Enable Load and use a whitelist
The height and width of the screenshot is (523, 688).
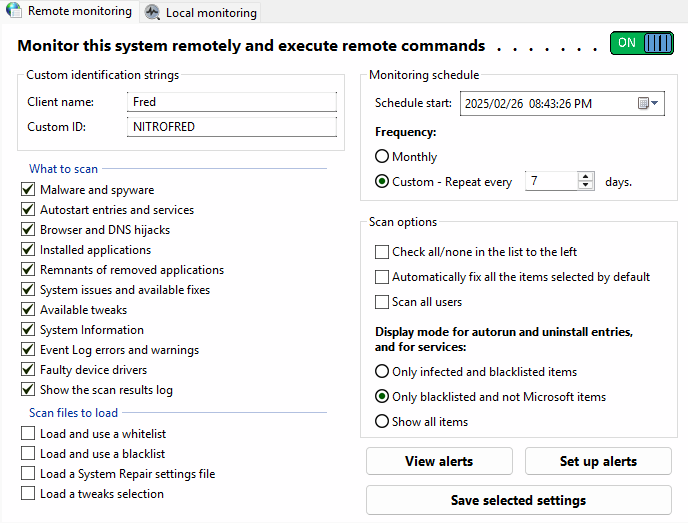(x=28, y=433)
